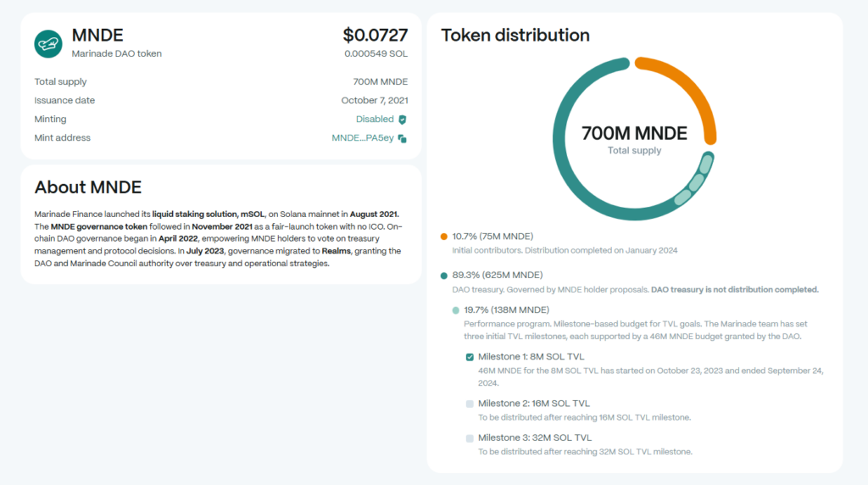Click the Token distribution heading

click(515, 36)
